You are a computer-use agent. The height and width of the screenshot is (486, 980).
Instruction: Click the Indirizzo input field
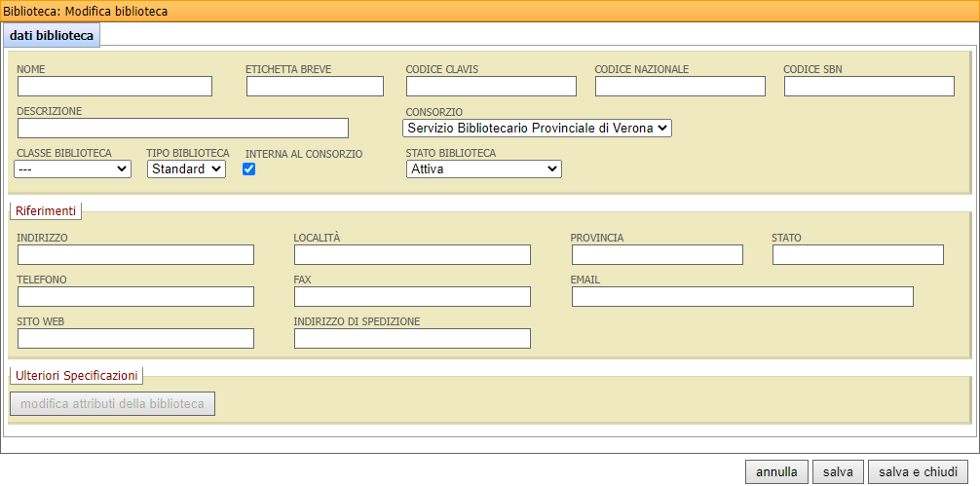(x=135, y=255)
